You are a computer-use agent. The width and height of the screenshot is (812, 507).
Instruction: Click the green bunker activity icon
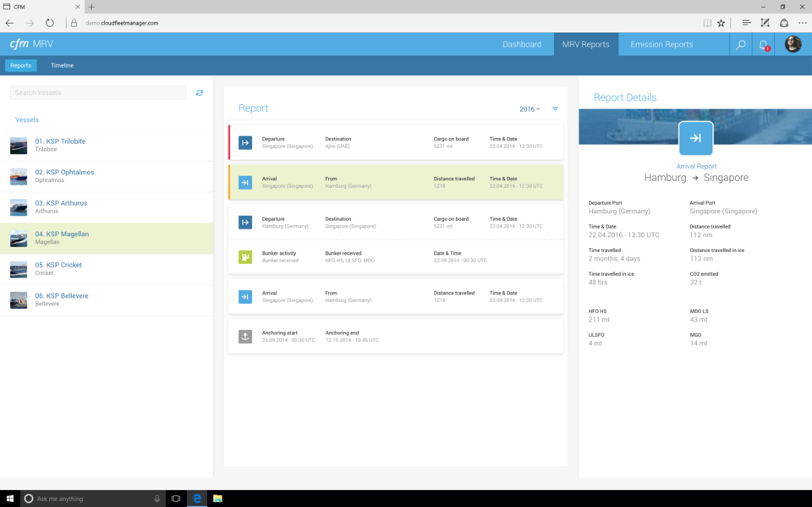pos(245,256)
